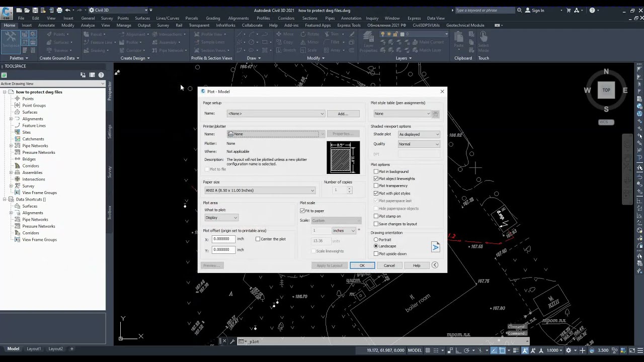Click the OK button in Plot dialog
Viewport: 644px width, 362px height.
362,265
